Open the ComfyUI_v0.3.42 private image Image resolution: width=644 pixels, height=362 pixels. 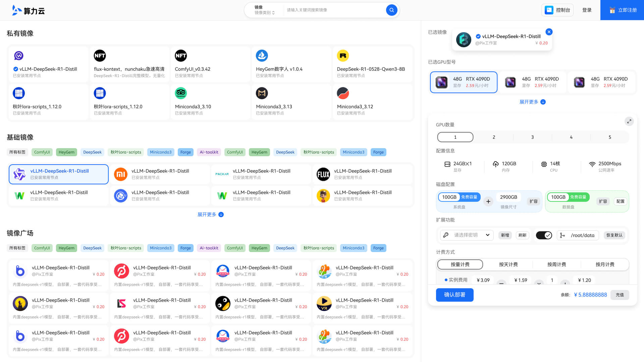[x=210, y=64]
